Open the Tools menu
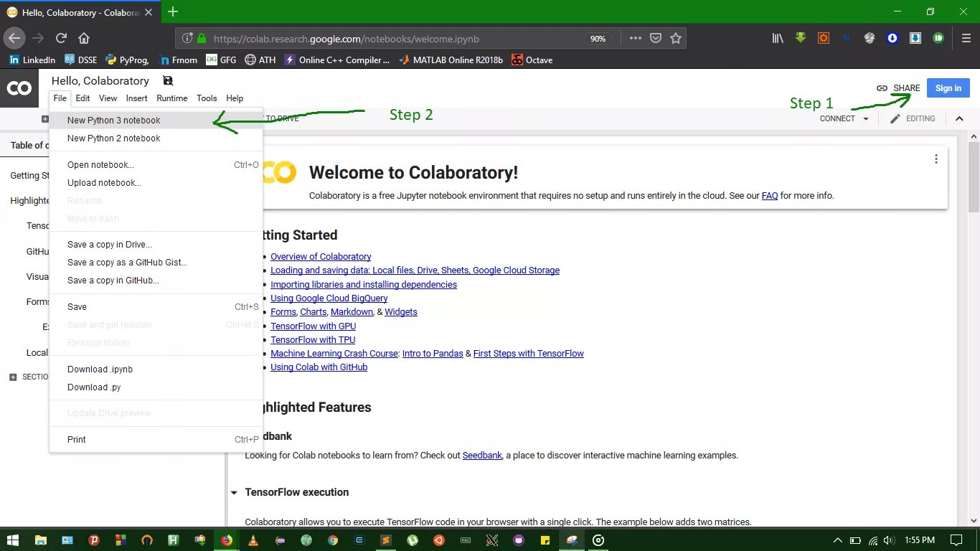 tap(207, 98)
